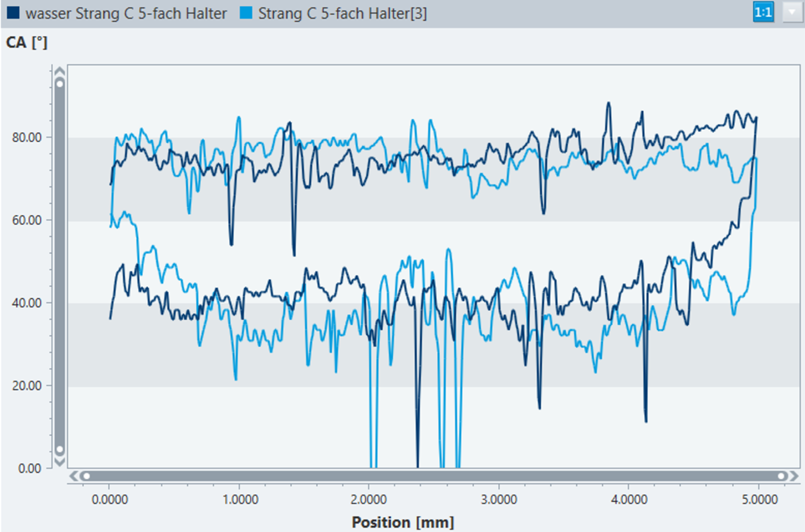Click the right chevron on horizontal zoom bar
805x532 pixels.
coord(794,476)
